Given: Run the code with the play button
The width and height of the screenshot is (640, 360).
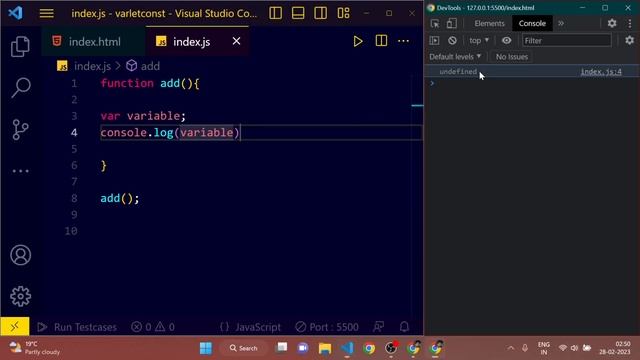Looking at the screenshot, I should click(x=358, y=41).
